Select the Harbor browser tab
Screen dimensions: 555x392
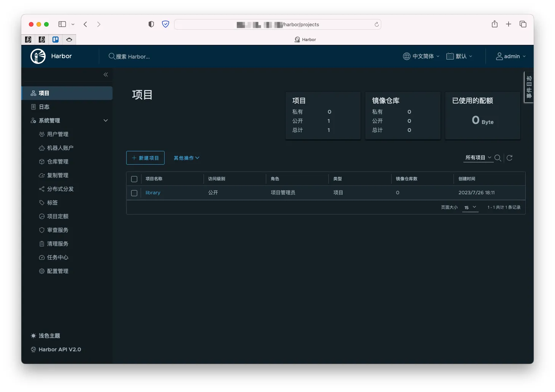tap(305, 40)
